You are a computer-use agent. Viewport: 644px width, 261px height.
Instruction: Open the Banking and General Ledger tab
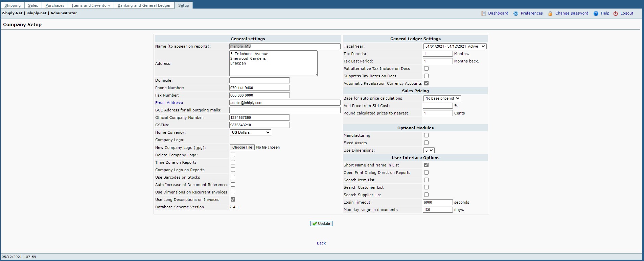click(x=144, y=5)
